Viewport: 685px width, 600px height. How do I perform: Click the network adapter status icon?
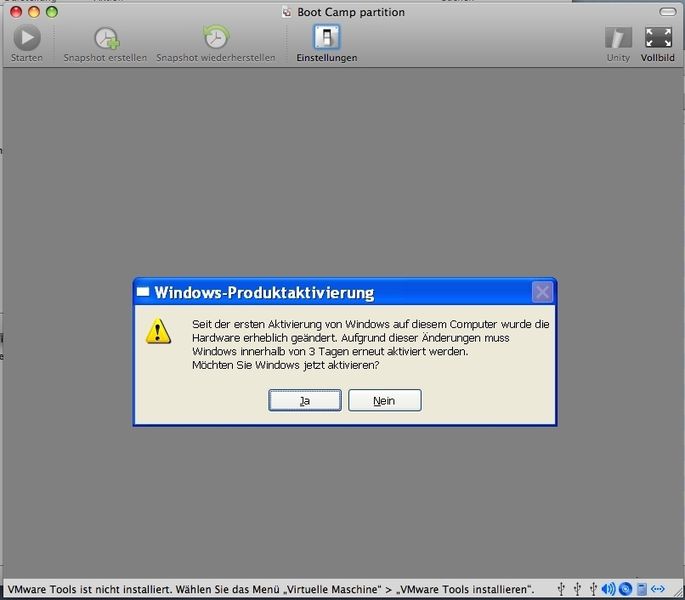click(657, 589)
